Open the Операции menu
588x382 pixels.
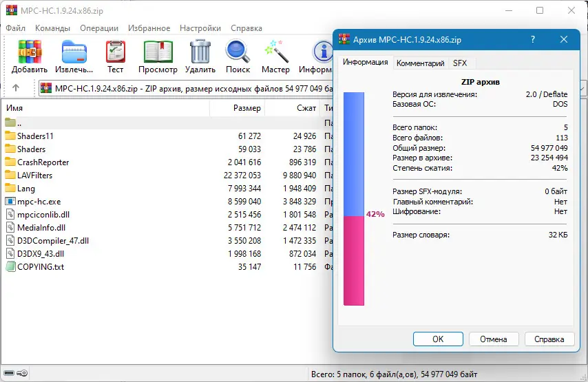(99, 28)
